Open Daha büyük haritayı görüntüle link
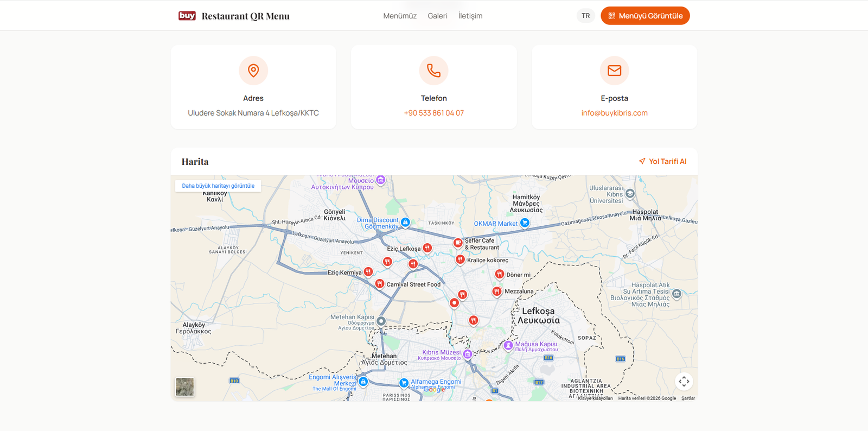 (x=218, y=186)
